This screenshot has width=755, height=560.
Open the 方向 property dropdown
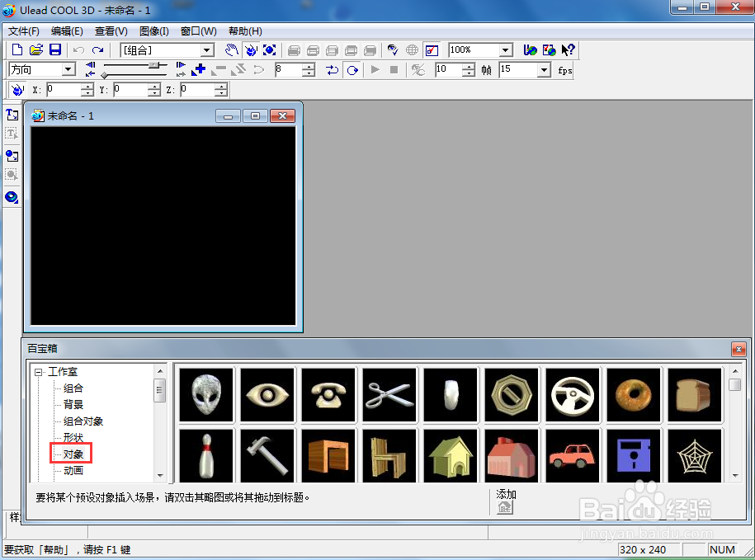click(68, 69)
